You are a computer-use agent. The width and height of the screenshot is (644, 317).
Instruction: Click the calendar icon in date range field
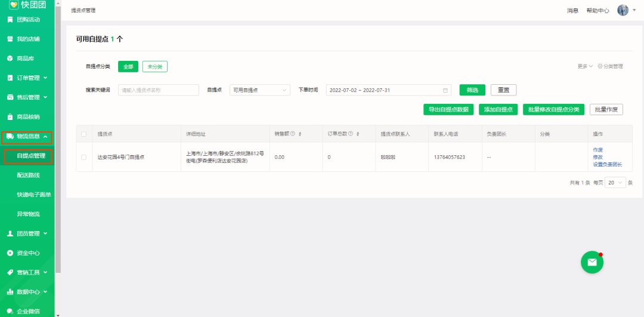coord(445,90)
